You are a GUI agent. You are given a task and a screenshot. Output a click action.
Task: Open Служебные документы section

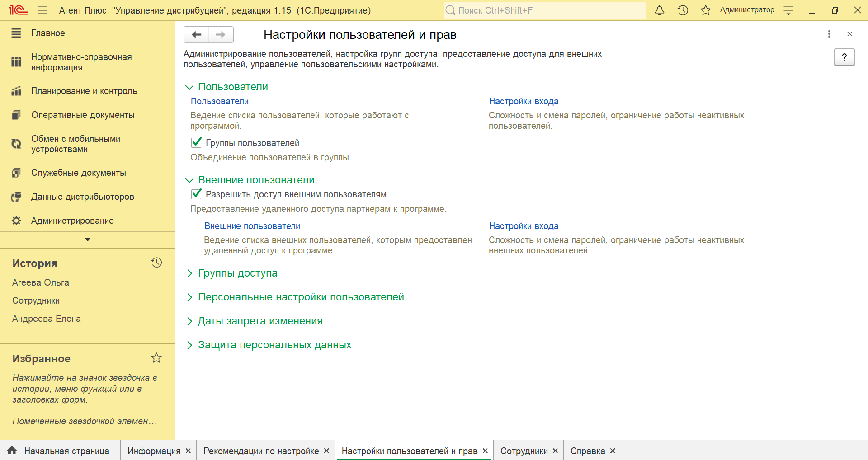tap(79, 173)
